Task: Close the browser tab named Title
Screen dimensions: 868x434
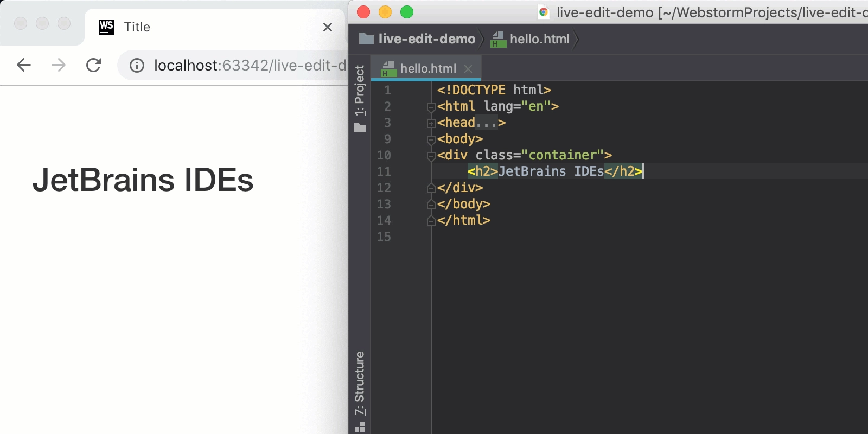Action: coord(328,27)
